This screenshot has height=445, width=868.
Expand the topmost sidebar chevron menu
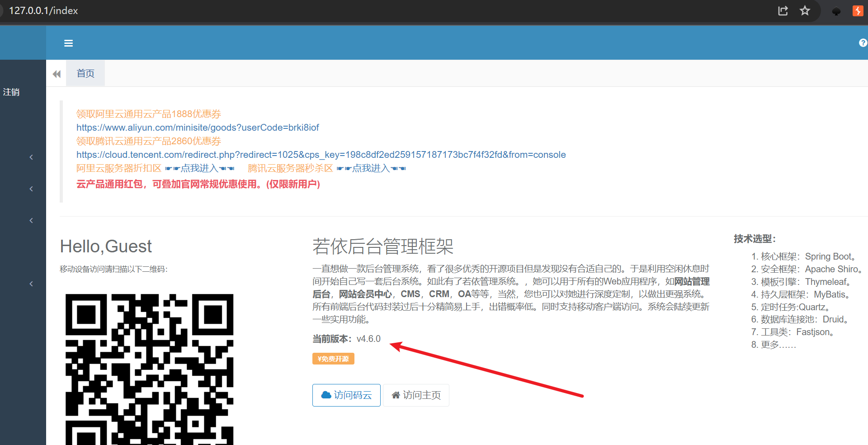pos(31,157)
